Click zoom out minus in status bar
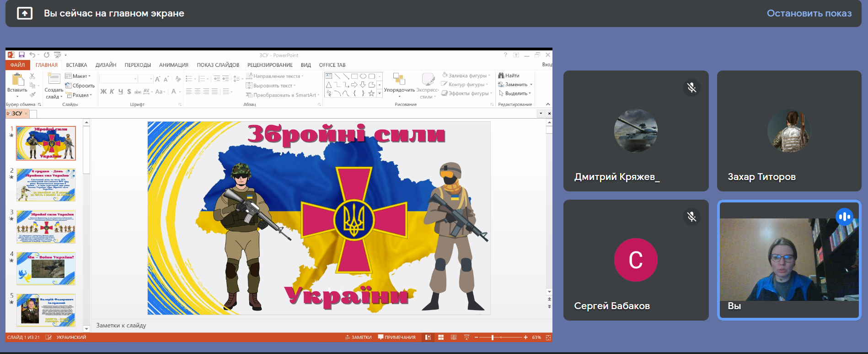This screenshot has width=868, height=354. [x=476, y=338]
